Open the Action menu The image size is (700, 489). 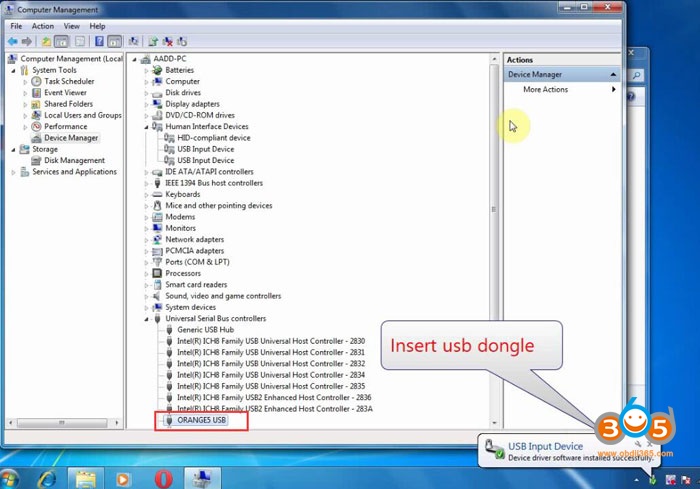point(43,26)
